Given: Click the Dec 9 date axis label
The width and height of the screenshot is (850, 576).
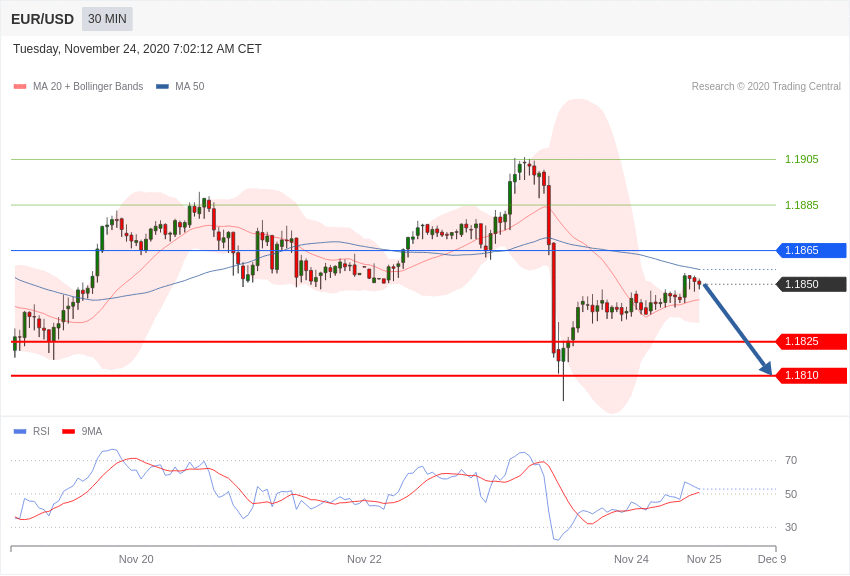Looking at the screenshot, I should click(x=772, y=559).
